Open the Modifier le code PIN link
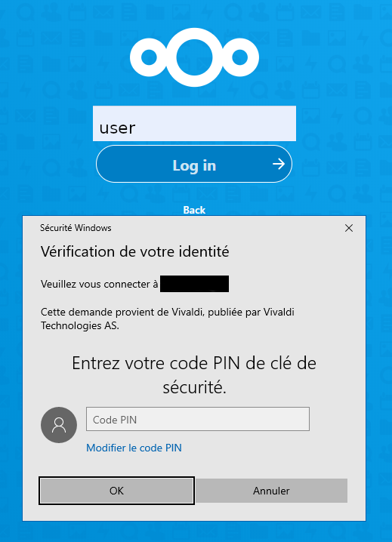 [x=134, y=448]
